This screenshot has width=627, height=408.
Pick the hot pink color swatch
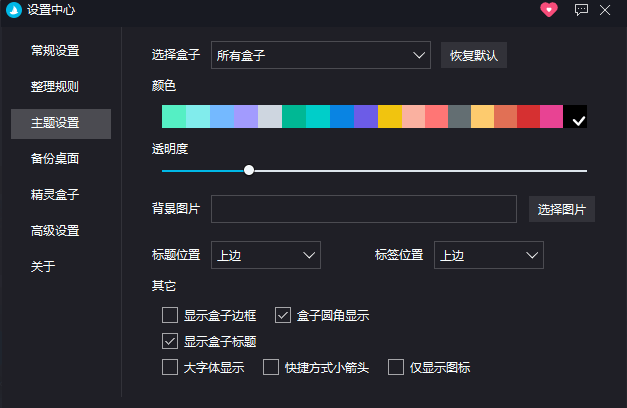pos(551,116)
